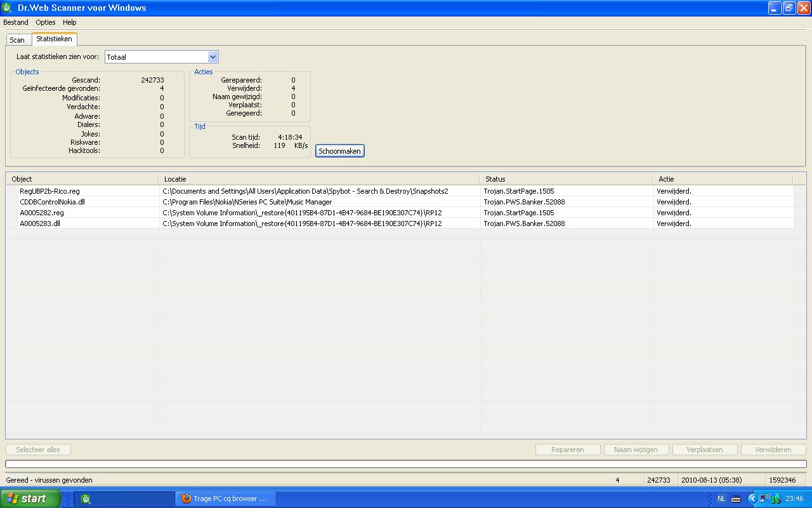Expand the 'Laat statistieken zien voor' dropdown
Image resolution: width=812 pixels, height=508 pixels.
(x=213, y=57)
